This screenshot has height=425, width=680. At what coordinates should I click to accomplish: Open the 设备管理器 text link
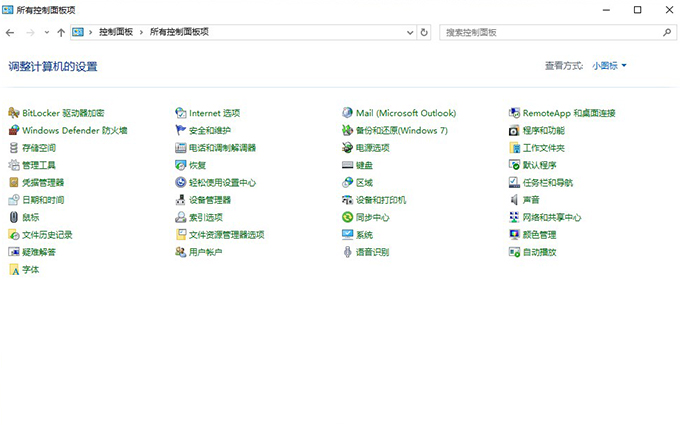point(210,200)
